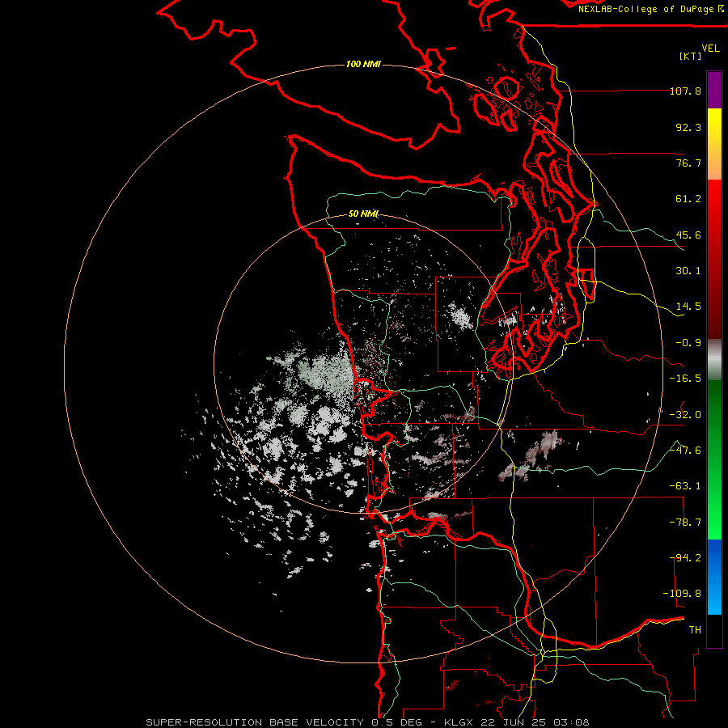The width and height of the screenshot is (728, 728).
Task: Click the -16.5 velocity scale value
Action: (x=685, y=379)
